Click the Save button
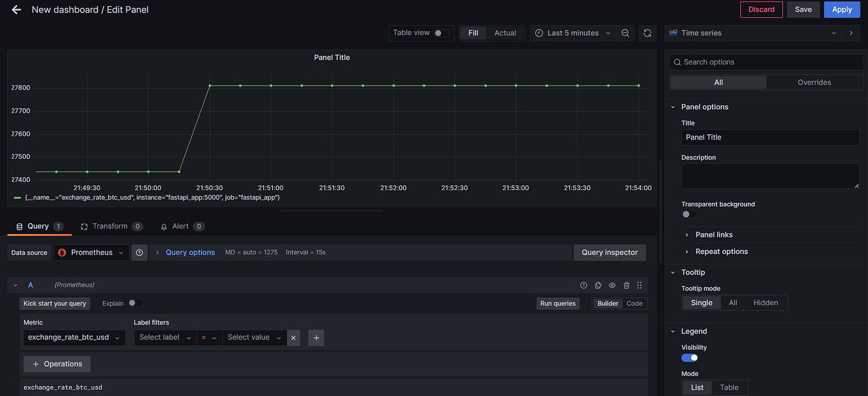Image resolution: width=868 pixels, height=396 pixels. point(804,9)
